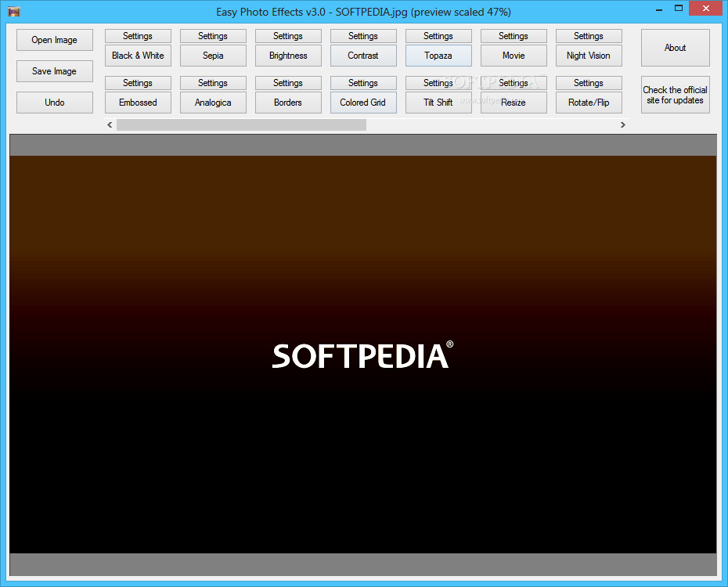Image resolution: width=728 pixels, height=587 pixels.
Task: Open Settings above Sepia
Action: click(x=213, y=36)
